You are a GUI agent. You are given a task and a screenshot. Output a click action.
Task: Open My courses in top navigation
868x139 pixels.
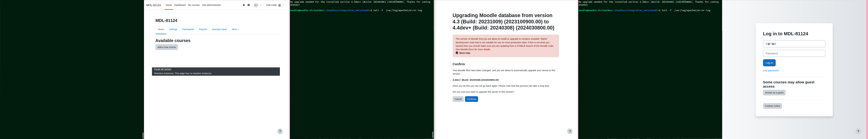pyautogui.click(x=194, y=5)
